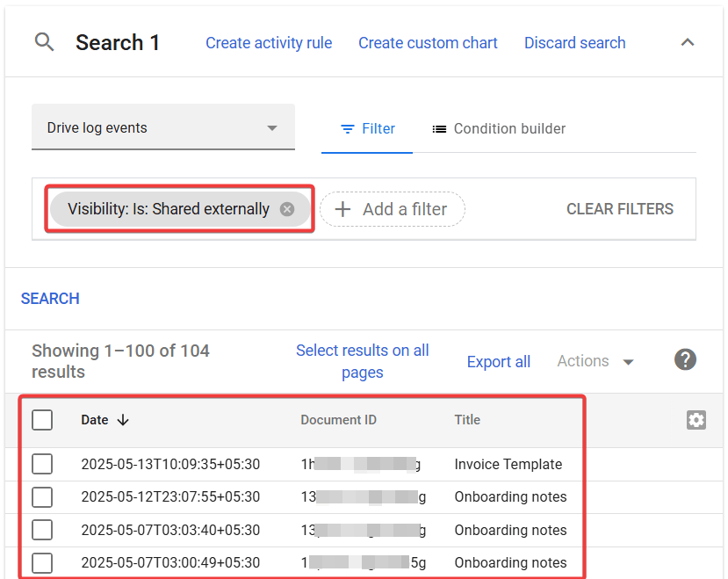Open the help question mark icon
Screen dimensions: 728x579
[685, 359]
